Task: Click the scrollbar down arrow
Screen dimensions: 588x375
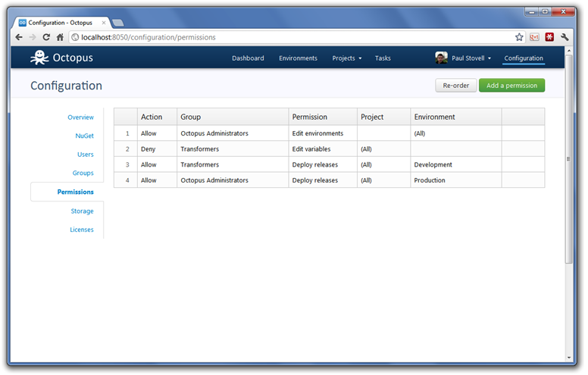Action: pos(569,358)
